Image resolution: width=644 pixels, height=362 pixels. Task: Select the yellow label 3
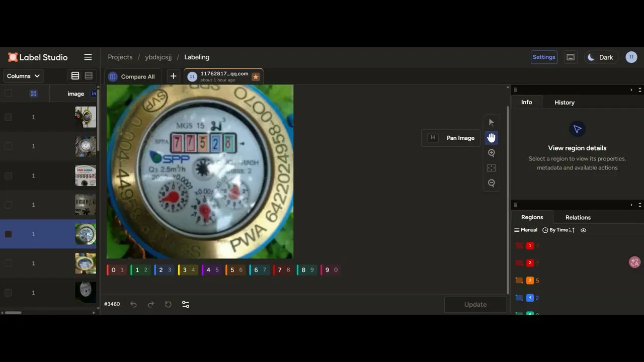[187, 270]
